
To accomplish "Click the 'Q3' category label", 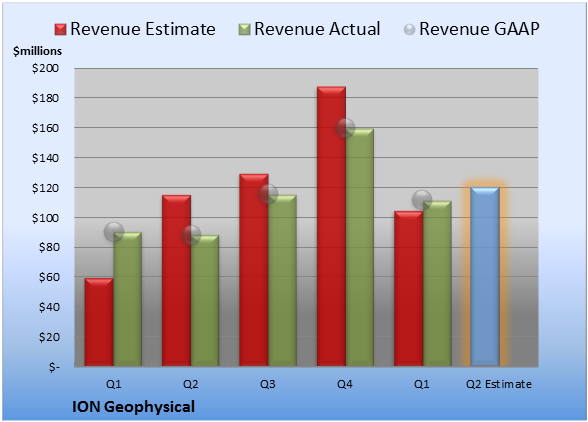I will [x=268, y=384].
